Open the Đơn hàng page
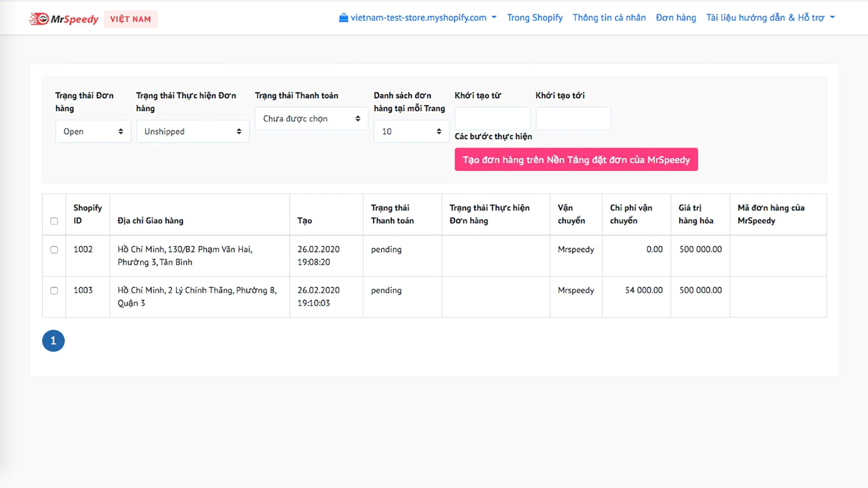 click(x=675, y=17)
